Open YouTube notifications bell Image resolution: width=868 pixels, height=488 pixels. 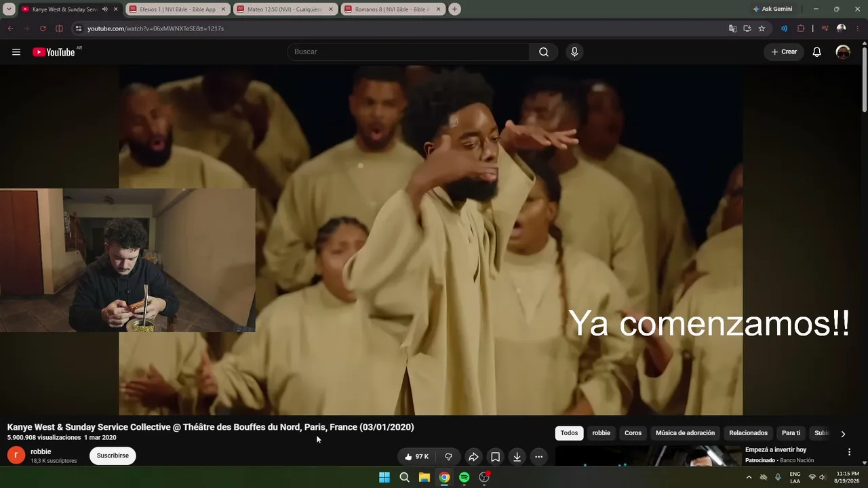click(817, 52)
